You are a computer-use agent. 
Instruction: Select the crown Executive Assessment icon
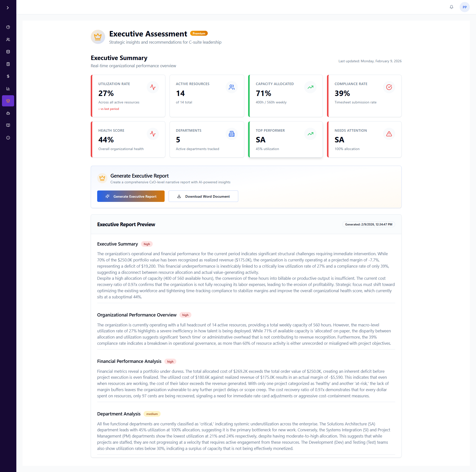8,101
